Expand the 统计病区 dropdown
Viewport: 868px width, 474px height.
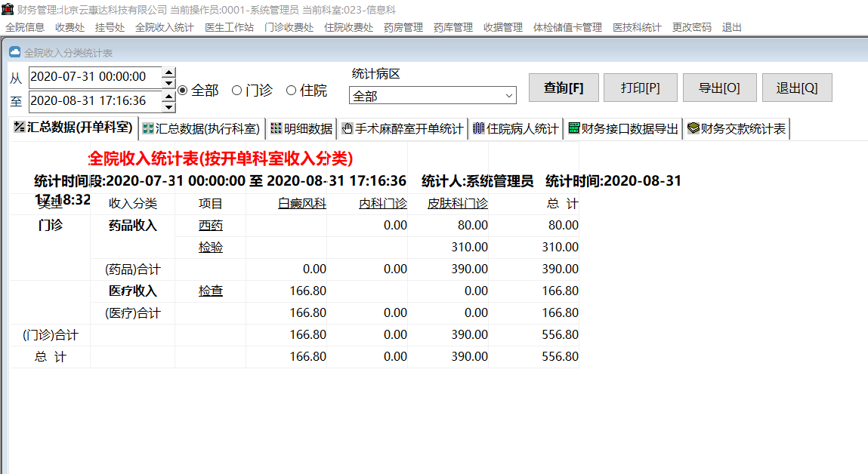pos(508,97)
